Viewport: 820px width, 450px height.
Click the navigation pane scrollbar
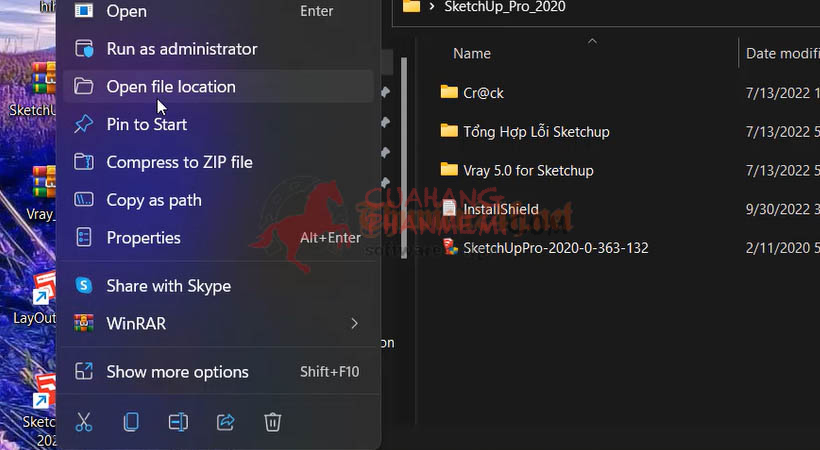click(x=403, y=157)
